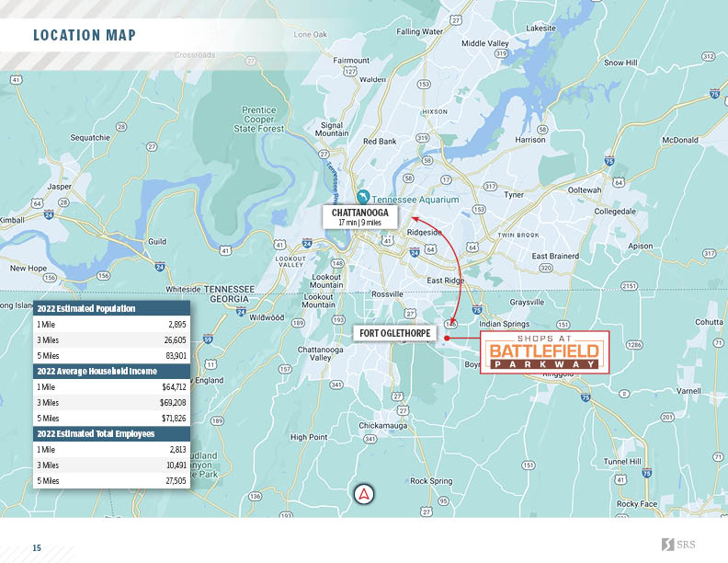Click the Signal Mountain map label

pos(332,129)
